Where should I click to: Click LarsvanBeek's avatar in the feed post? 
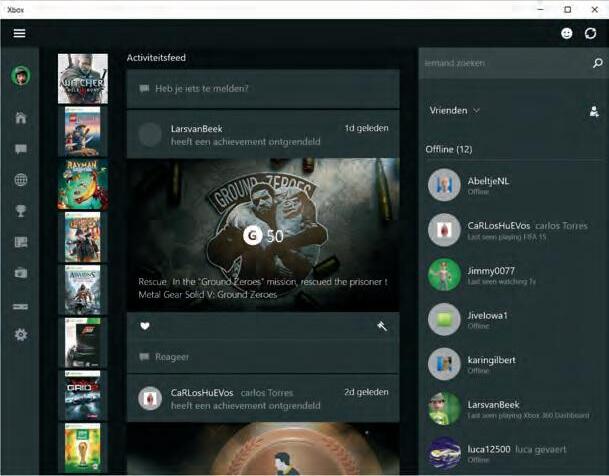[x=150, y=134]
